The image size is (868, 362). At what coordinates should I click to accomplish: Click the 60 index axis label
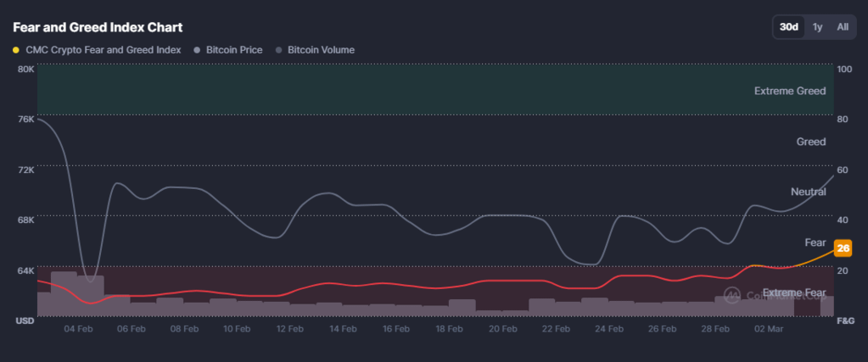pos(843,170)
